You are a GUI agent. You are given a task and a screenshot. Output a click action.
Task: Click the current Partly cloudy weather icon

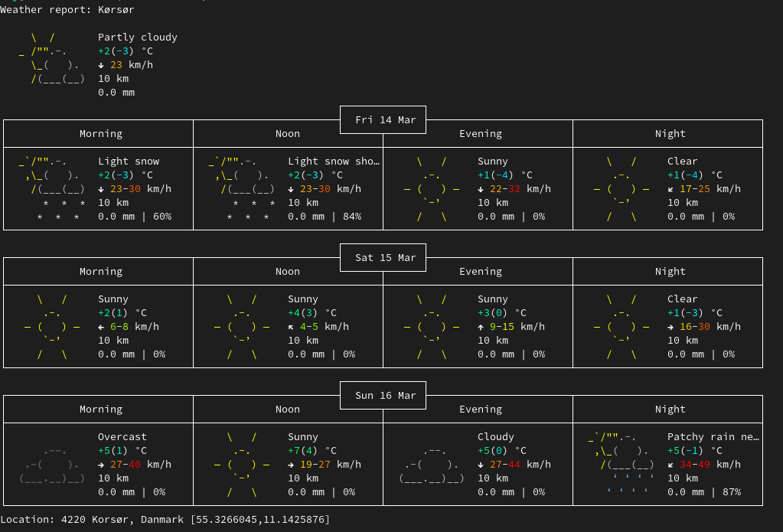coord(52,58)
